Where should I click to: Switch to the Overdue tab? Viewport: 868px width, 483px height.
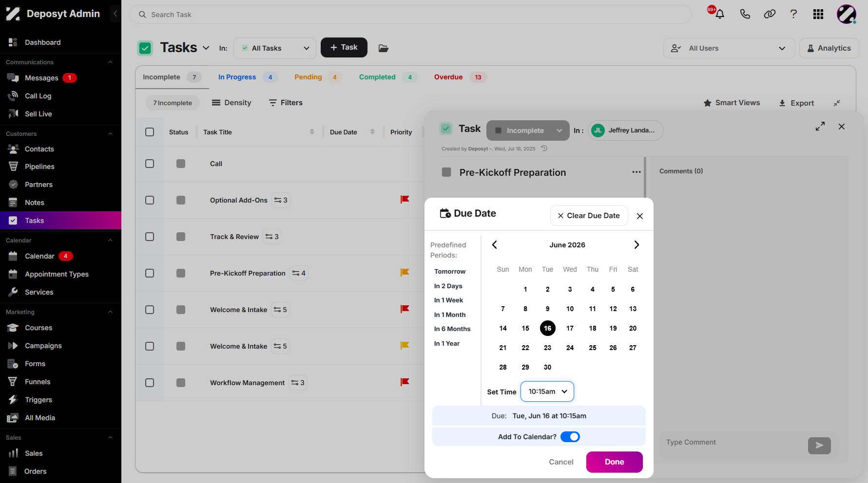pos(460,77)
